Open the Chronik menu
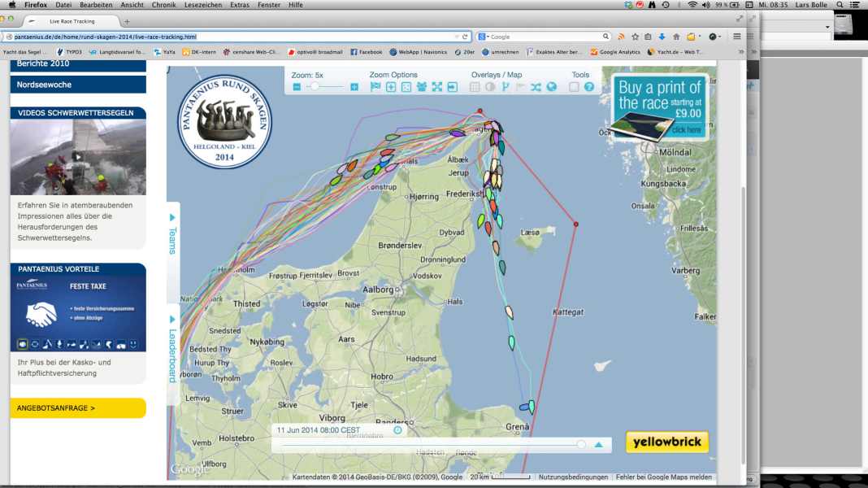The width and height of the screenshot is (868, 488). pyautogui.click(x=164, y=4)
